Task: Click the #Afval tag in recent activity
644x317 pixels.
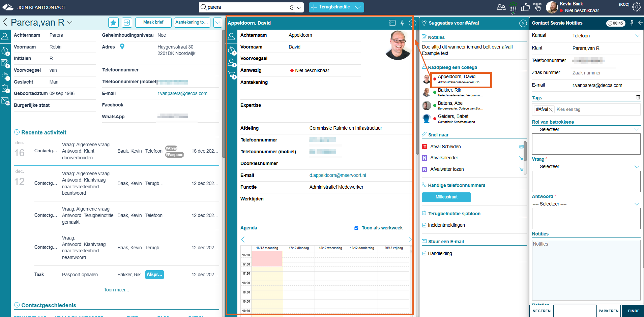Action: (x=171, y=148)
